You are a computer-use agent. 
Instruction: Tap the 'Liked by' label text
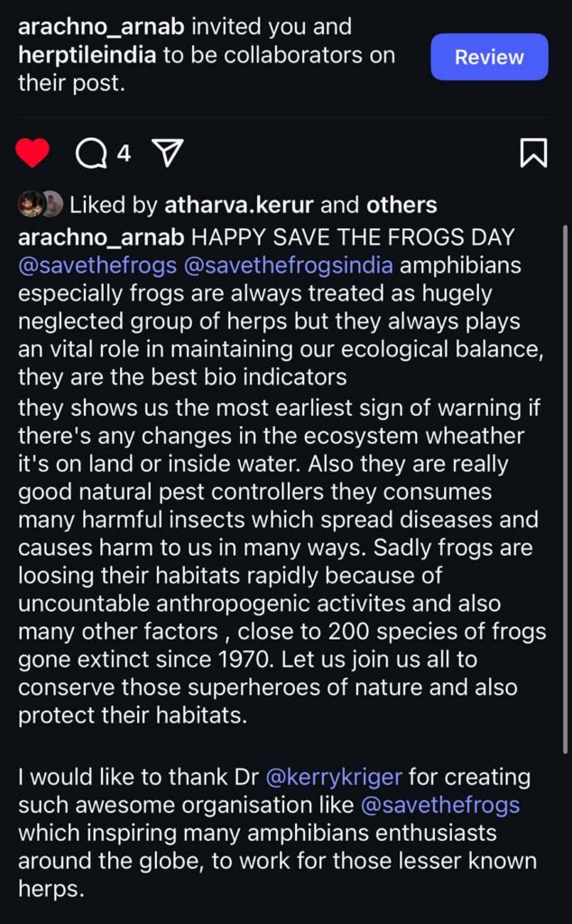[113, 205]
